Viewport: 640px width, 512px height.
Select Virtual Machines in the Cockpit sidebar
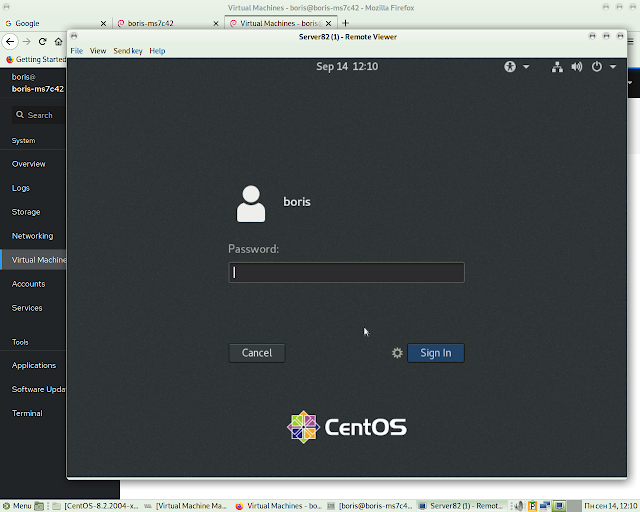(33, 260)
